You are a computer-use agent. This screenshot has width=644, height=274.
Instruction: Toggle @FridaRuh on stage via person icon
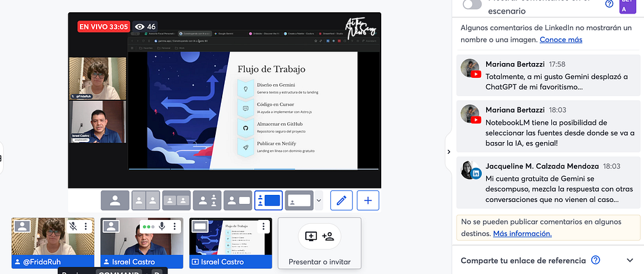(x=22, y=226)
